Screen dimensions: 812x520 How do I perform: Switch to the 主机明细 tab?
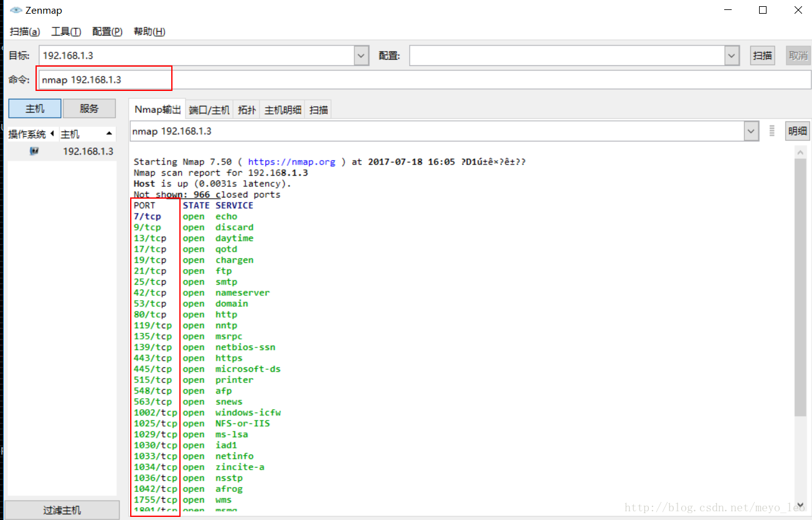click(283, 110)
